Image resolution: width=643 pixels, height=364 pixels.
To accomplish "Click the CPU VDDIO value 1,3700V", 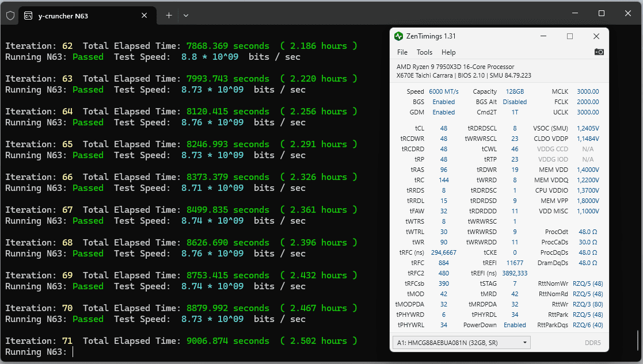I will pyautogui.click(x=588, y=190).
